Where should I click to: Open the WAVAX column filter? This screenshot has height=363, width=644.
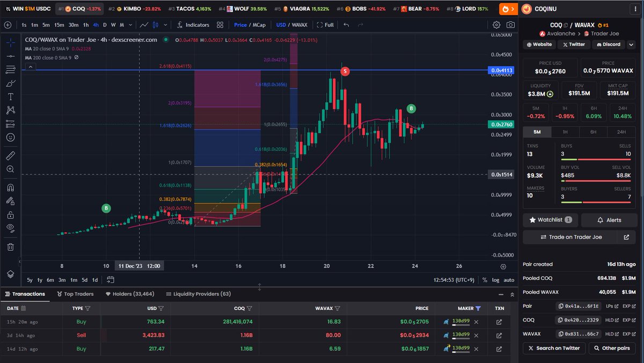pyautogui.click(x=338, y=308)
